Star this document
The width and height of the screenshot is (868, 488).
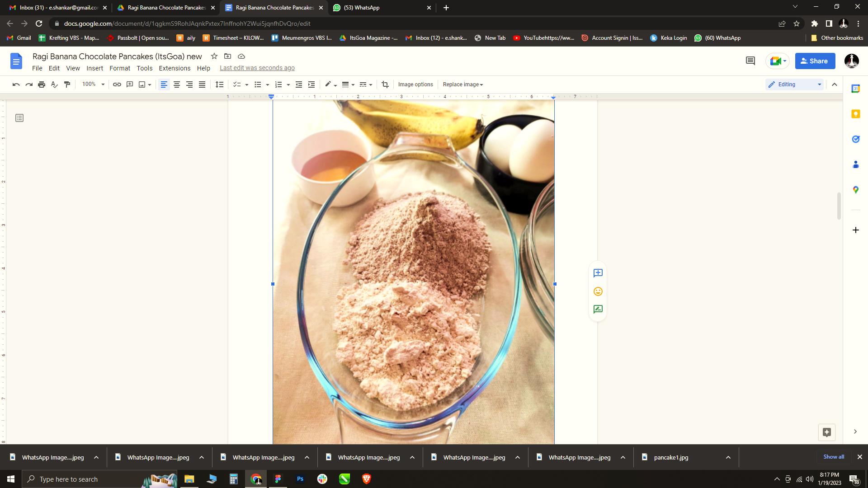(x=214, y=56)
